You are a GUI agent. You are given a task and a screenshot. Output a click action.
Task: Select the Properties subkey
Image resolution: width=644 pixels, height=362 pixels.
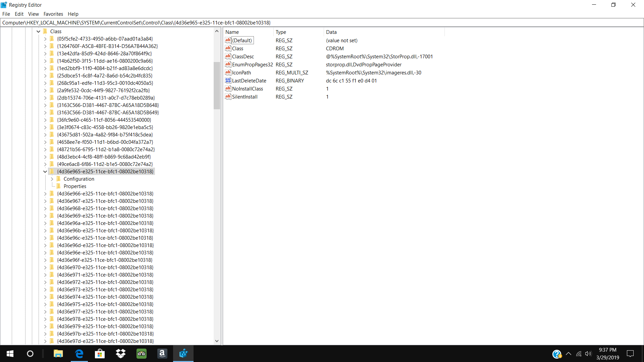click(x=75, y=186)
